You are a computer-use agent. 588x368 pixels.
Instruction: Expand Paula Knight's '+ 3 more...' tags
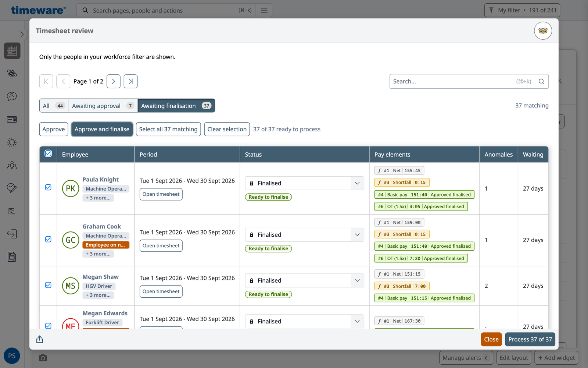(x=98, y=198)
